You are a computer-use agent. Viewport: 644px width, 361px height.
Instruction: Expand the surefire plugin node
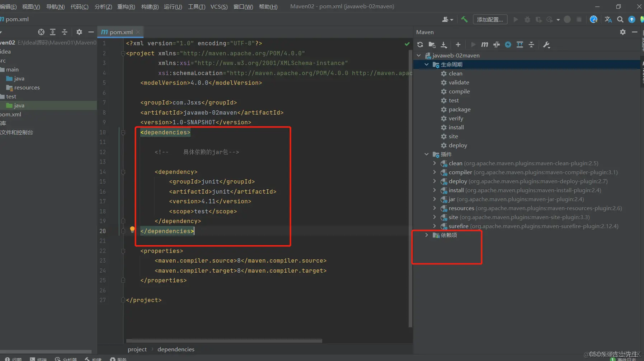[x=434, y=226]
